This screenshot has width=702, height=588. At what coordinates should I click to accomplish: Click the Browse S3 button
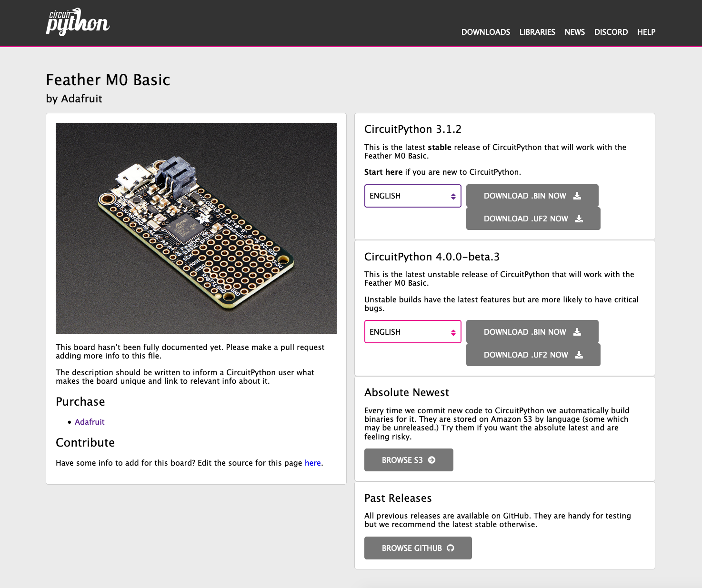(x=409, y=460)
